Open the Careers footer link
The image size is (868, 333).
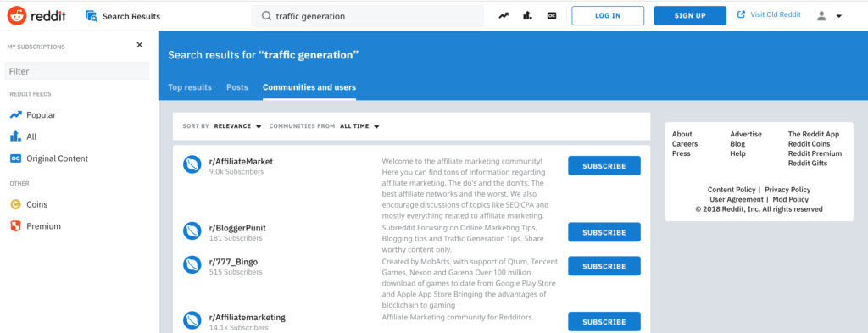(685, 144)
